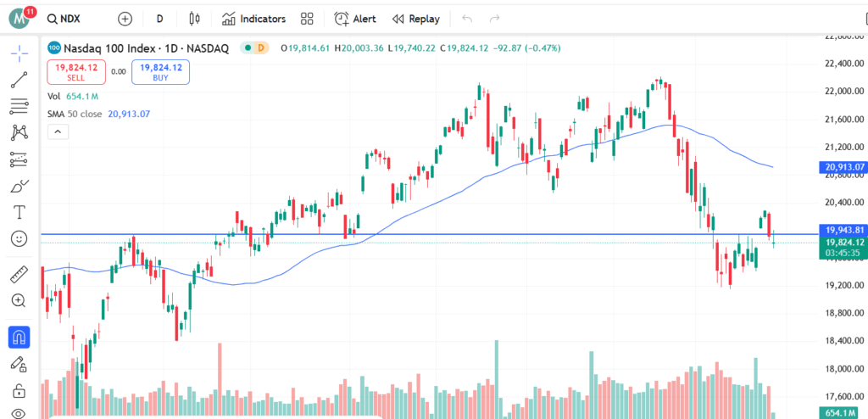The image size is (868, 419).
Task: Click the 0.00 spread value
Action: [x=119, y=72]
